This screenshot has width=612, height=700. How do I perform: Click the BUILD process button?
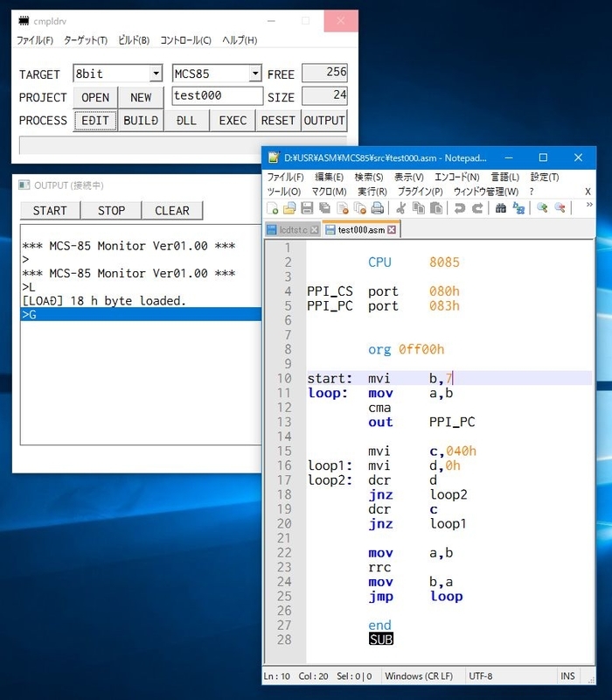[141, 121]
